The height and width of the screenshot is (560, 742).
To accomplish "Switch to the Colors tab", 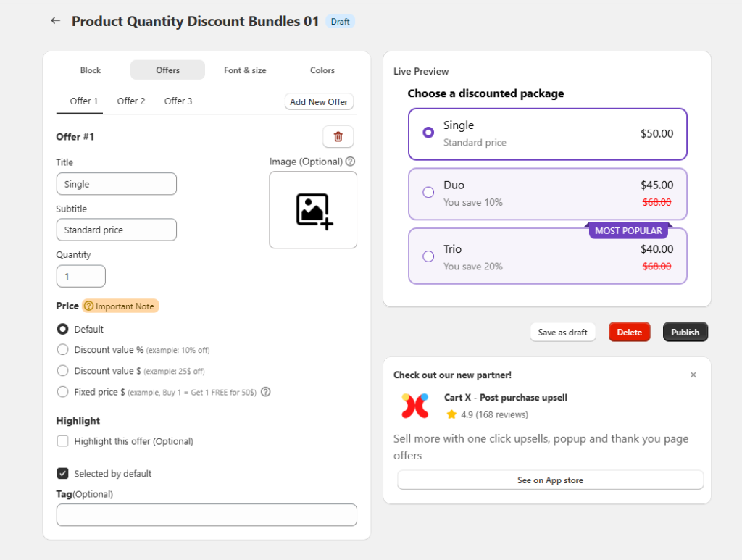I will (322, 70).
